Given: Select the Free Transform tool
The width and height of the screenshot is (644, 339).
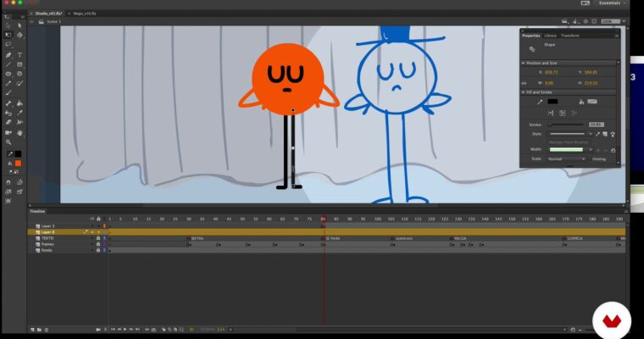Looking at the screenshot, I should (8, 35).
